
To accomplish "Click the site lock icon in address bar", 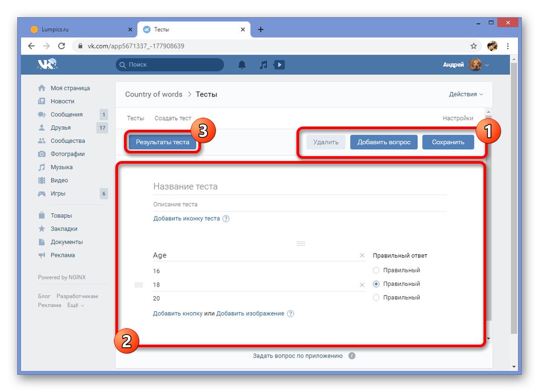I will (x=80, y=46).
